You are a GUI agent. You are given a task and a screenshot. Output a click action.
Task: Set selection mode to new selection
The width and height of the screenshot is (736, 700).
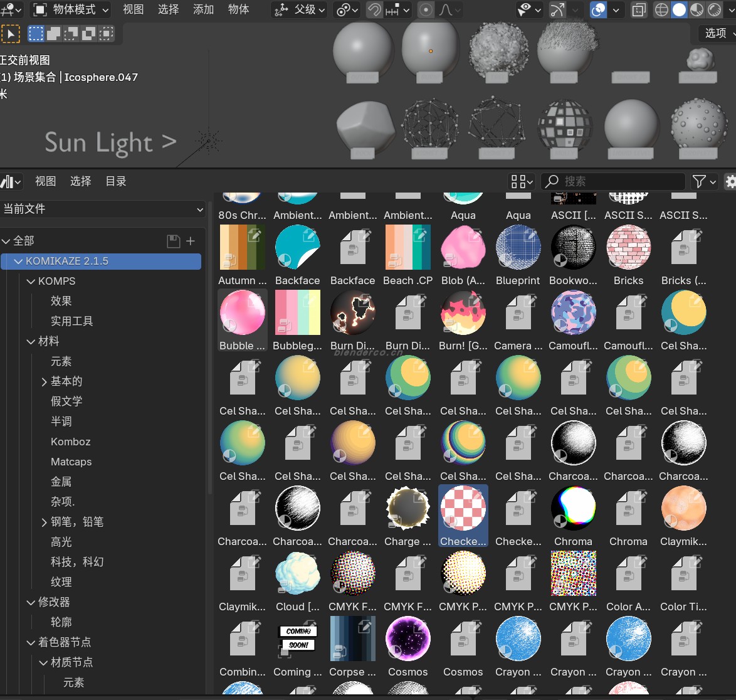[36, 33]
